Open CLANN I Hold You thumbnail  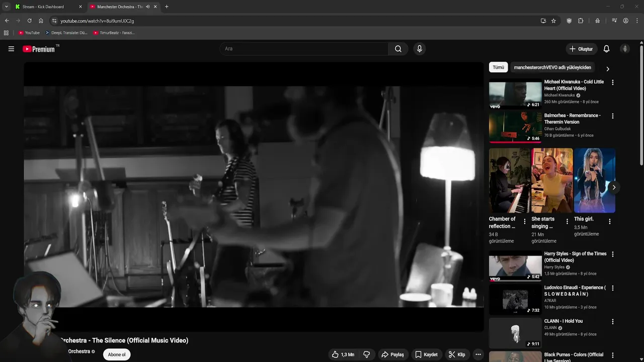(x=515, y=333)
